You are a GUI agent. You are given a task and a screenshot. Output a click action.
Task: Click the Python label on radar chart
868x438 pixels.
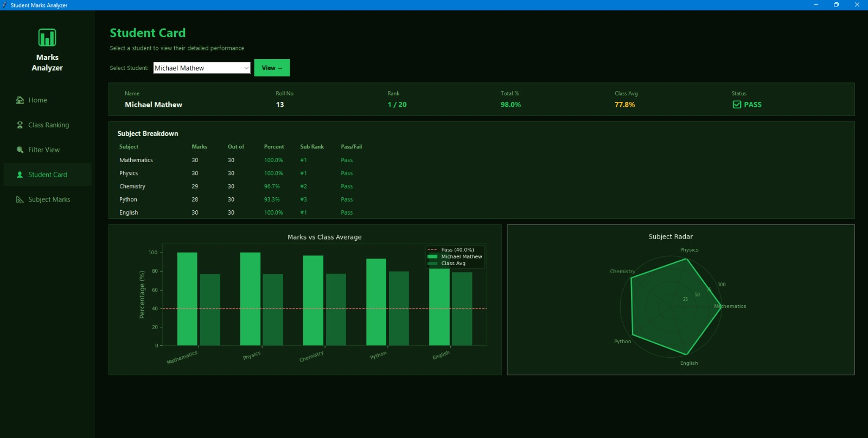[x=622, y=342]
